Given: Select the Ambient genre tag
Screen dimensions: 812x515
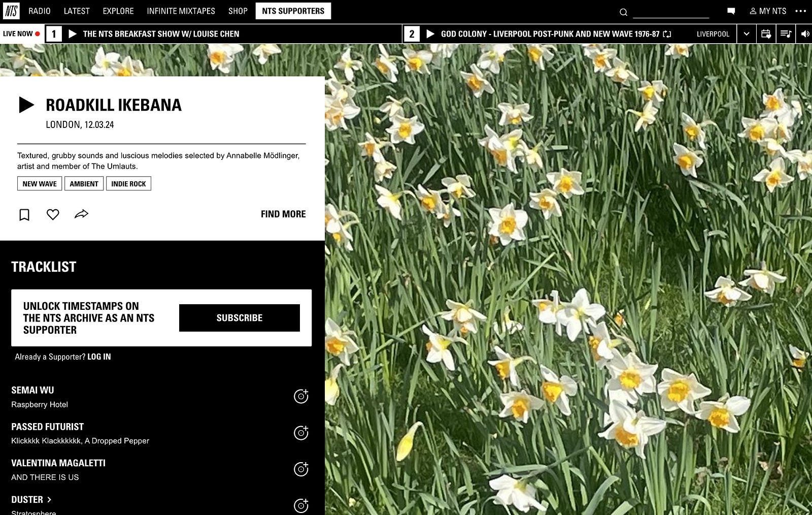Looking at the screenshot, I should point(84,183).
